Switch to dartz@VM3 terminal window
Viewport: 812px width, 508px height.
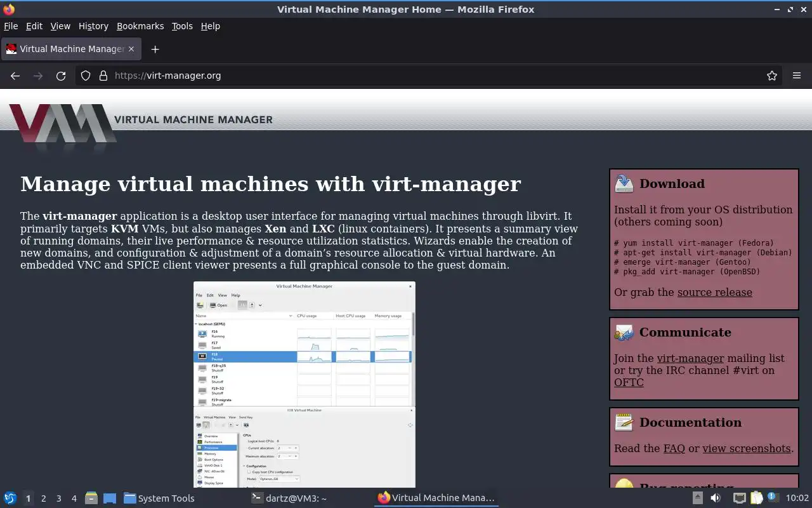coord(310,498)
